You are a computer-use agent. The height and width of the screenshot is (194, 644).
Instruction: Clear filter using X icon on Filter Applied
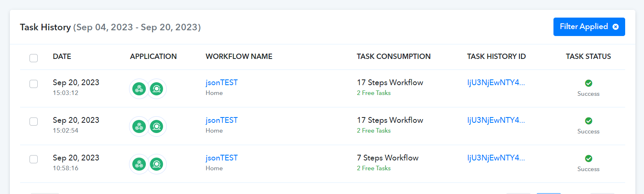coord(615,27)
